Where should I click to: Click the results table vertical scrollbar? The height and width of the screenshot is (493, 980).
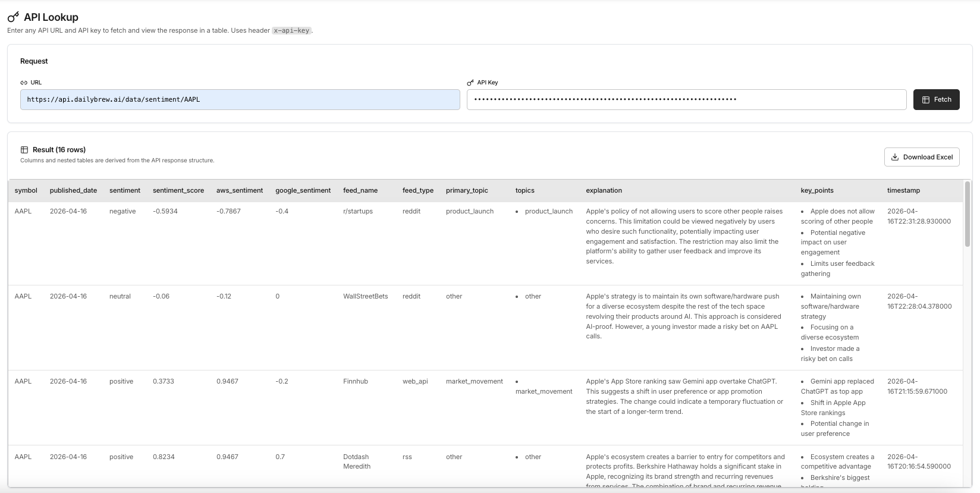(967, 214)
